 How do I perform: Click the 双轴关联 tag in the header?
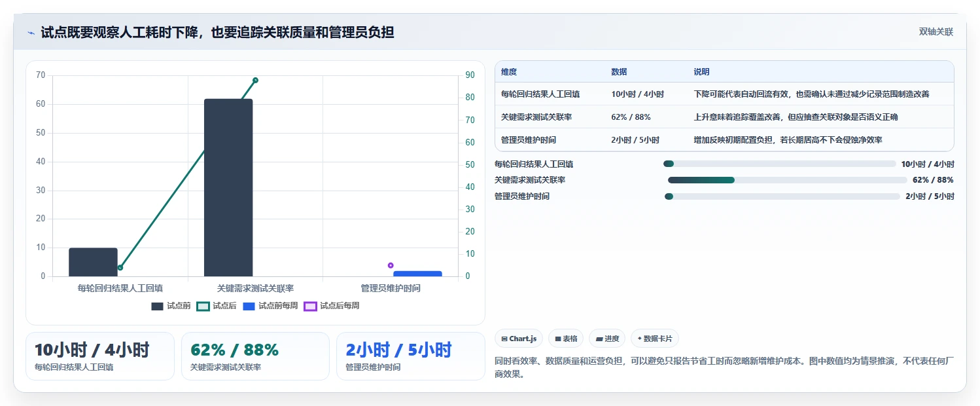point(936,32)
